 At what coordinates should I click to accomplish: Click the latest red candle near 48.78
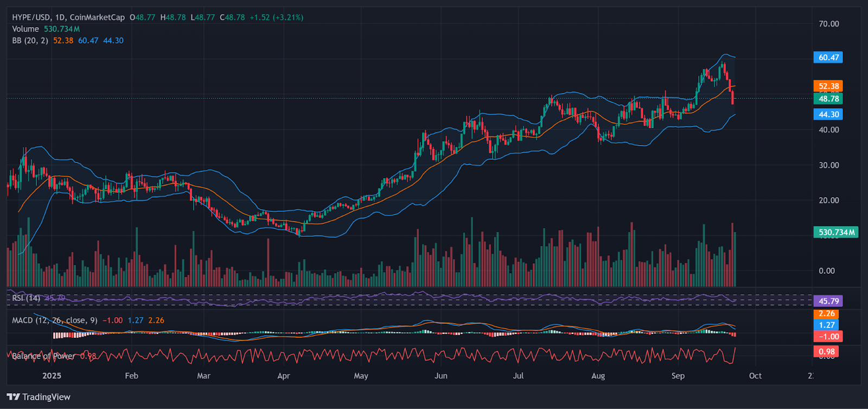point(733,98)
